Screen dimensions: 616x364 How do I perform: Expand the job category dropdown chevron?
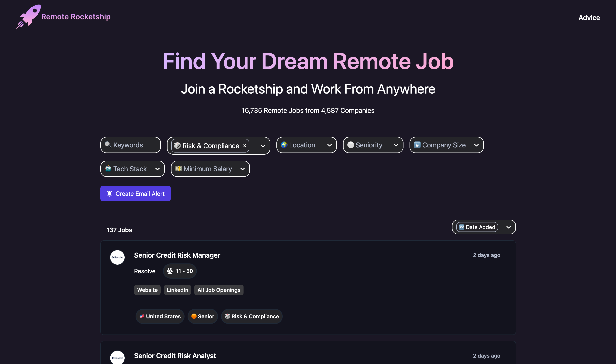pyautogui.click(x=263, y=146)
